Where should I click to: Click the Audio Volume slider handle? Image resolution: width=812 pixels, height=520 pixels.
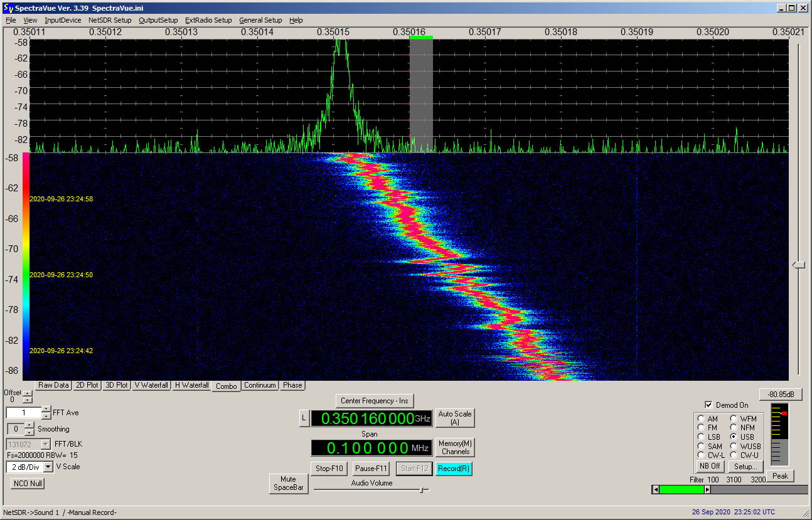click(423, 489)
